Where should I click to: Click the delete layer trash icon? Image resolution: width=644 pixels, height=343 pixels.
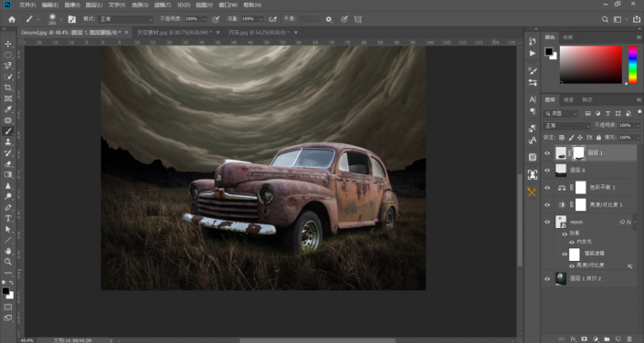629,339
